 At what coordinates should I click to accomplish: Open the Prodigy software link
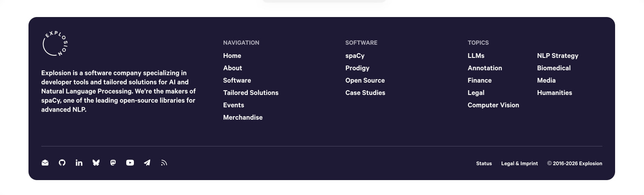point(357,68)
